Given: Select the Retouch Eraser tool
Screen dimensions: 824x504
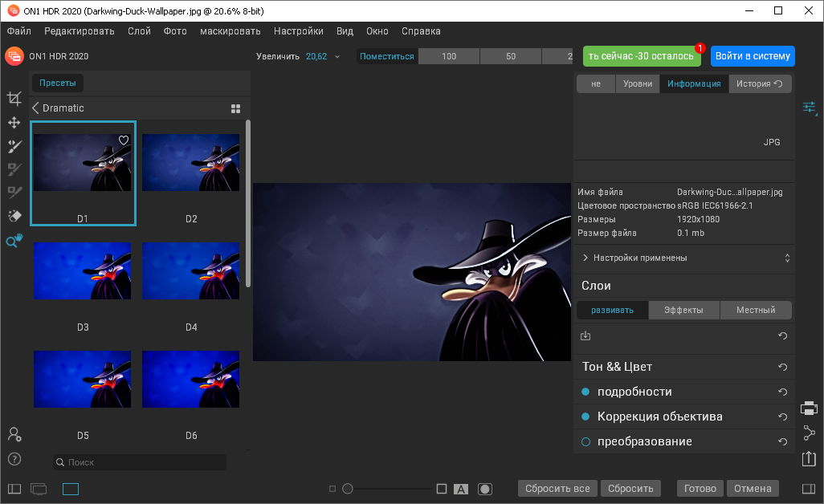Looking at the screenshot, I should 14,216.
